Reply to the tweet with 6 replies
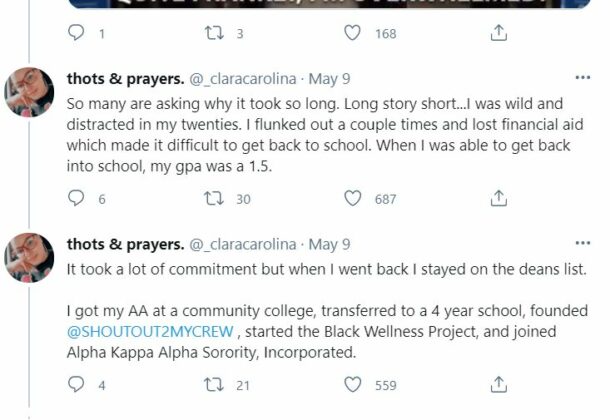Screen dimensions: 610x420 [76, 199]
